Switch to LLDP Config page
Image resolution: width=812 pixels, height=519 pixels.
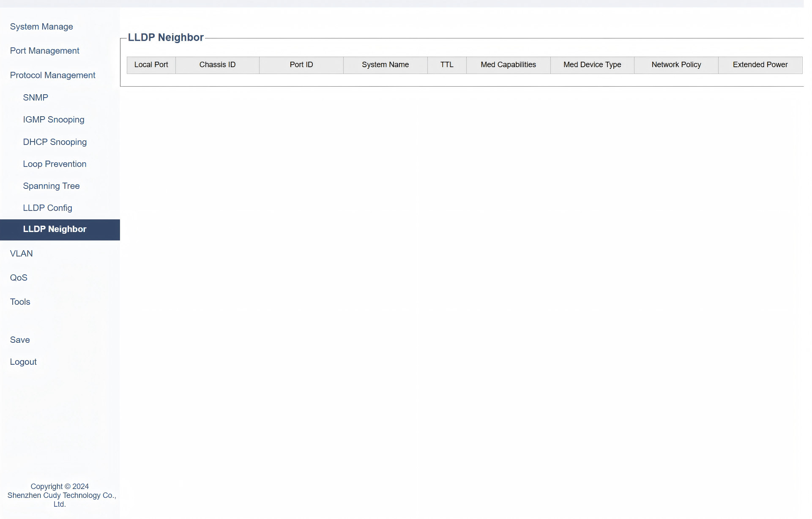[x=47, y=208]
